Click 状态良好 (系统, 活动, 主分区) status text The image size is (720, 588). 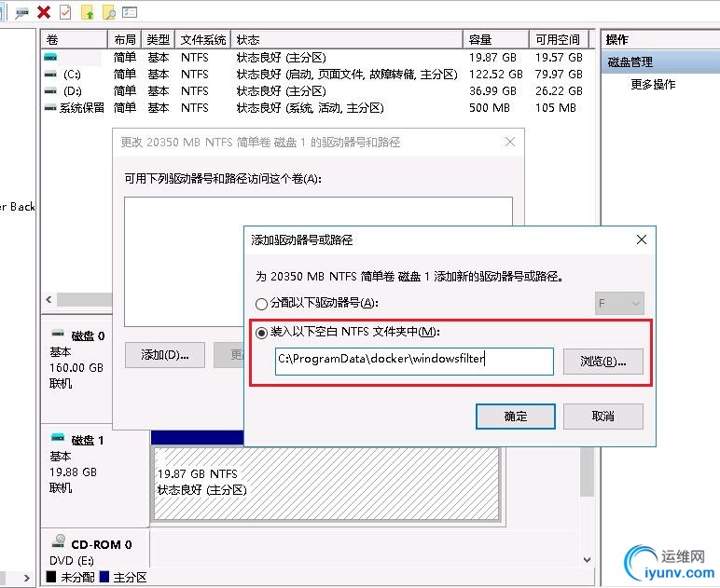coord(310,108)
